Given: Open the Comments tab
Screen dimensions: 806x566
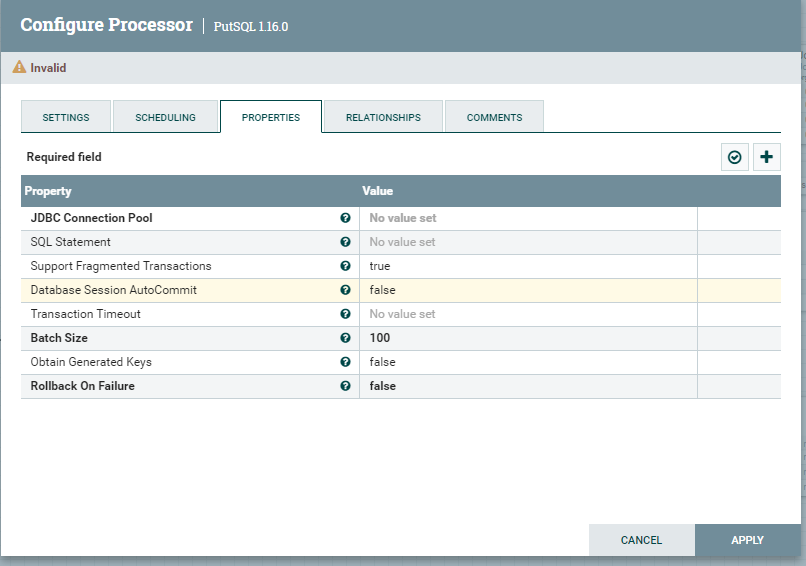Looking at the screenshot, I should [494, 117].
